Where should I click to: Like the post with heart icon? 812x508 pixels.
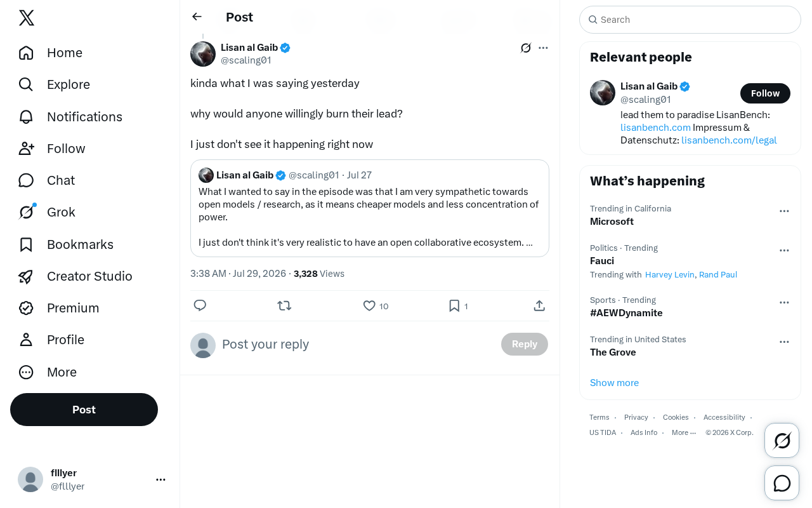click(x=369, y=305)
